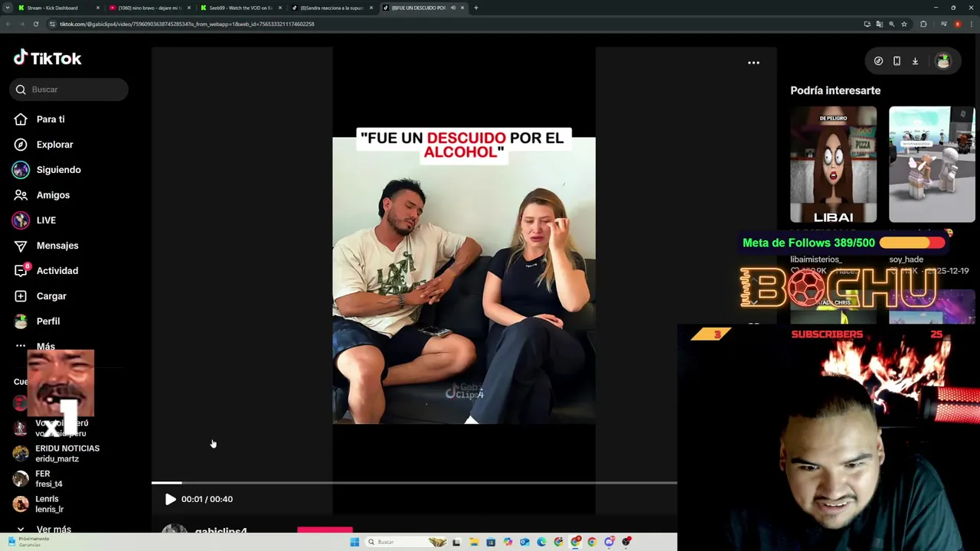Go to Explorar section
The image size is (980, 551).
point(54,145)
